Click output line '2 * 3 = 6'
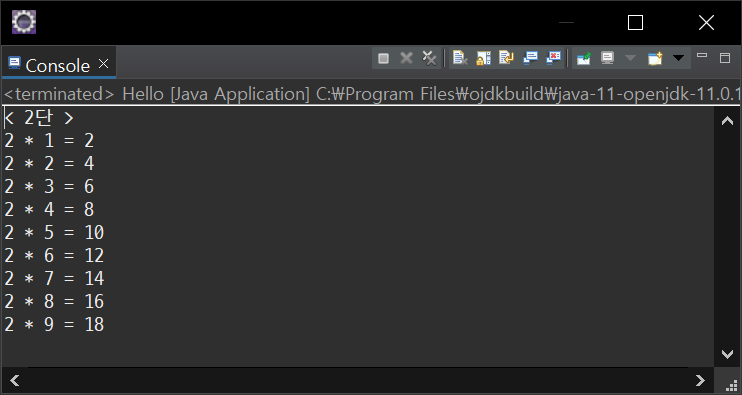The width and height of the screenshot is (742, 395). click(49, 186)
